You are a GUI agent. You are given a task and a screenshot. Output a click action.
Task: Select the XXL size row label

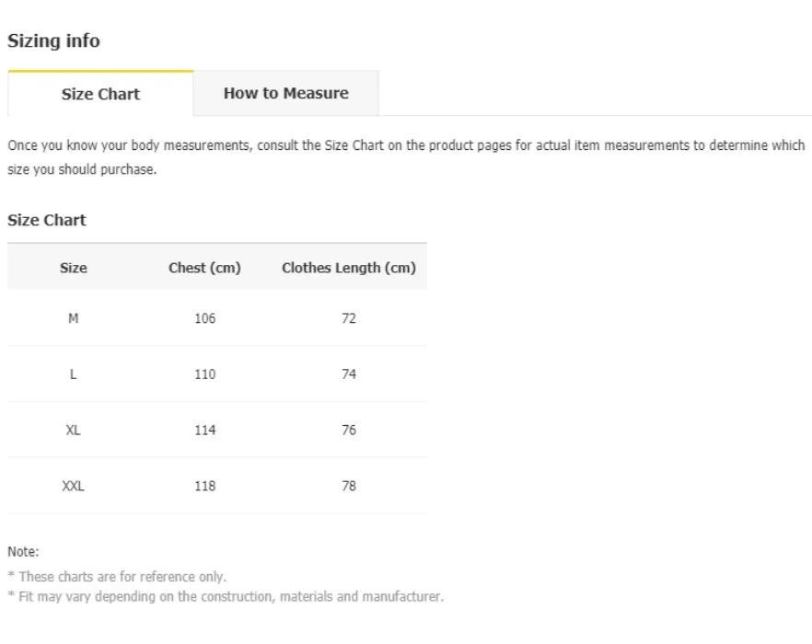click(x=74, y=486)
